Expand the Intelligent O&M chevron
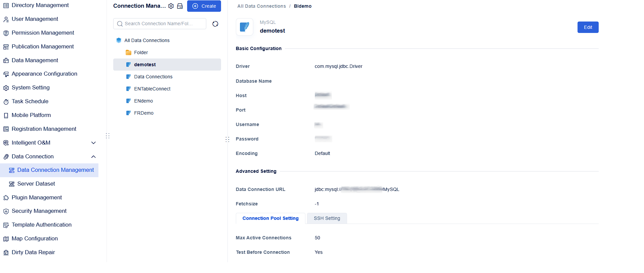This screenshot has height=273, width=644. pos(94,143)
